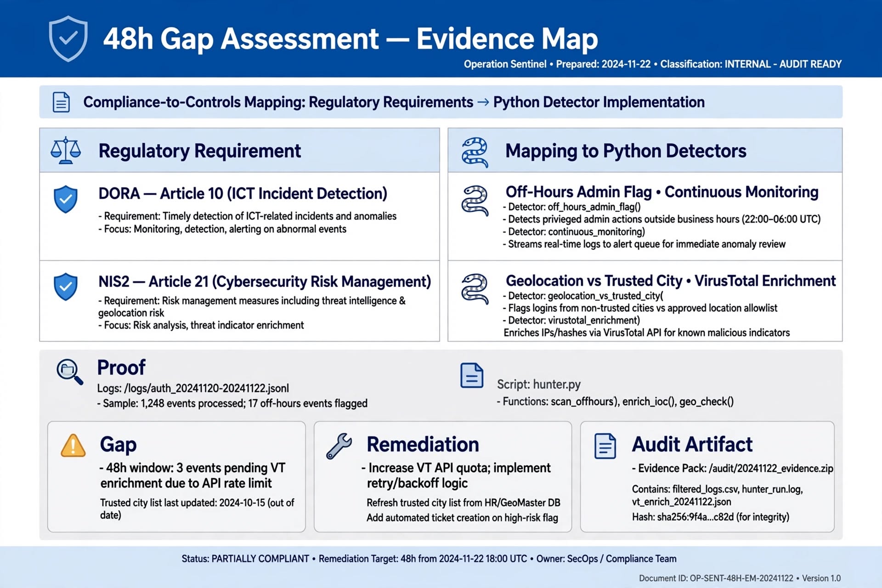Click the Mapping to Python Detectors header

[x=626, y=151]
